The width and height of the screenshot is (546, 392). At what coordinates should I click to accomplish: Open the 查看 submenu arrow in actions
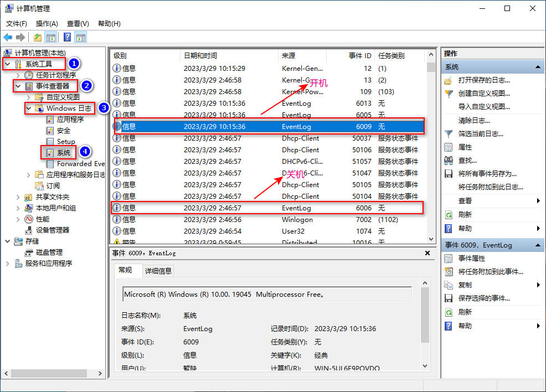click(x=538, y=200)
